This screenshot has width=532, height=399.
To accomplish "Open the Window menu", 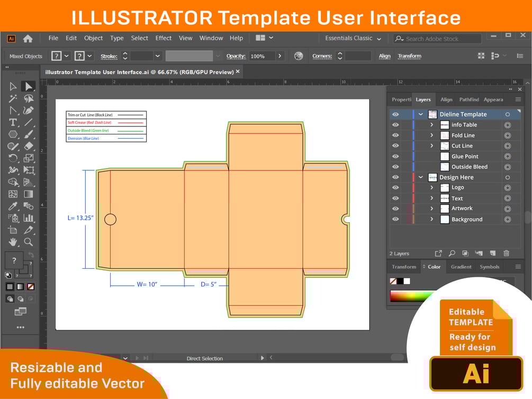I will [x=211, y=38].
